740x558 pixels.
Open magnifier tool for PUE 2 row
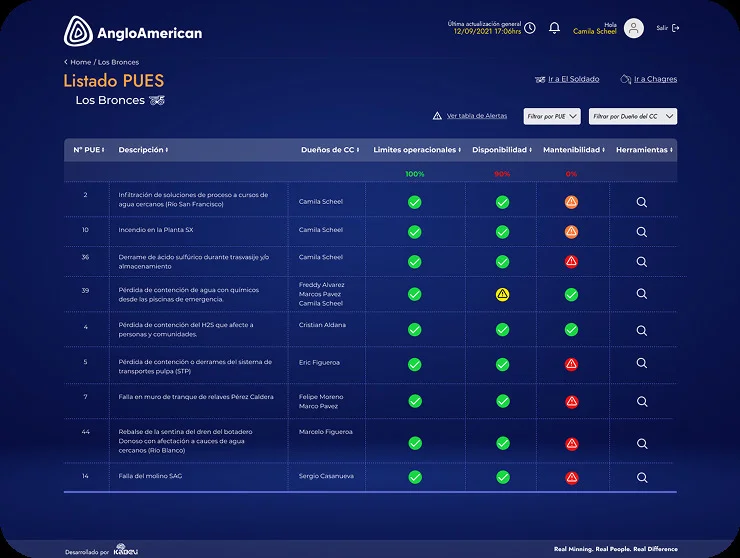point(641,202)
